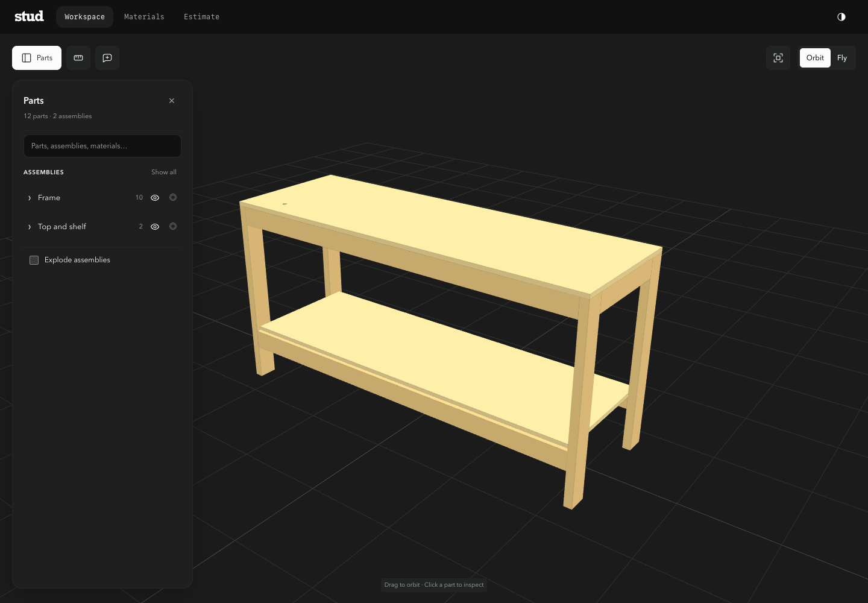
Task: Focus the parts search field
Action: pyautogui.click(x=102, y=146)
